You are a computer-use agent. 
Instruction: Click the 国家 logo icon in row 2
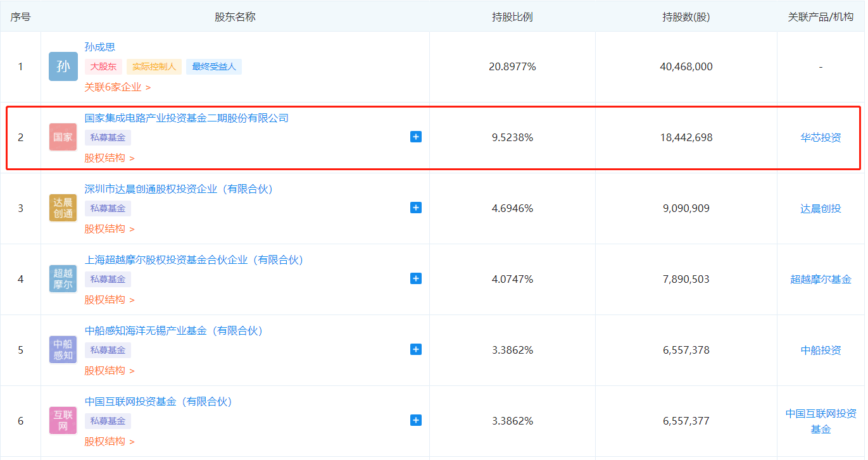click(63, 137)
